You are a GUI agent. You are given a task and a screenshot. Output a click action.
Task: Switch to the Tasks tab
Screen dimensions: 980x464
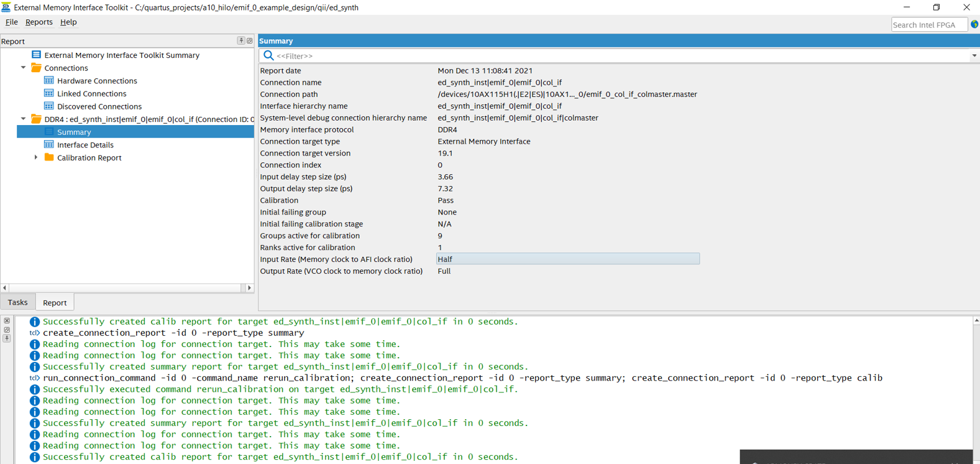click(x=17, y=302)
